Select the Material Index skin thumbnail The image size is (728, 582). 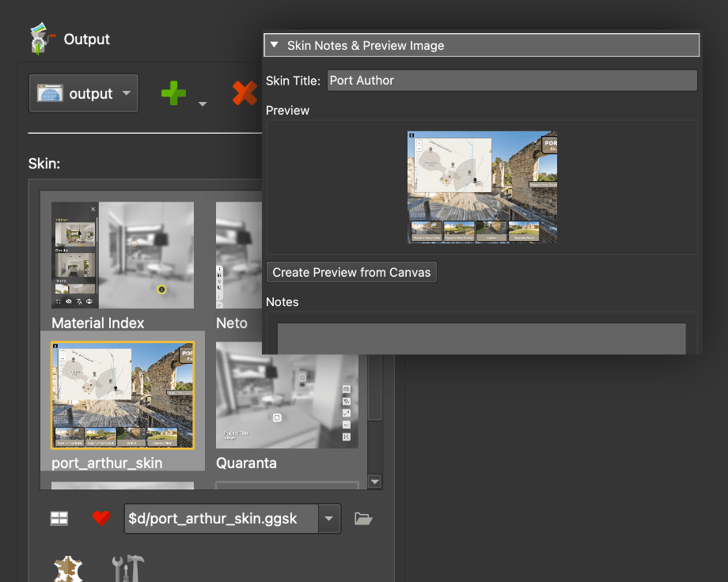(x=122, y=255)
